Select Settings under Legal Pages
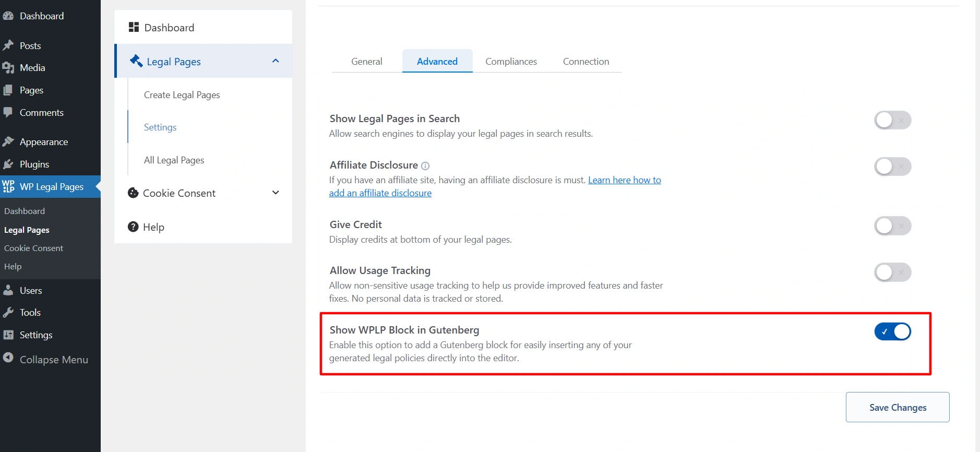 point(160,127)
